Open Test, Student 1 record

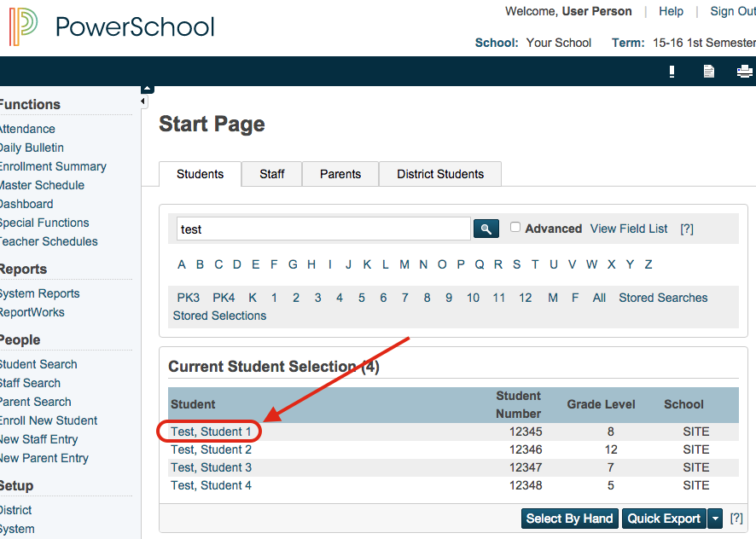click(x=211, y=432)
